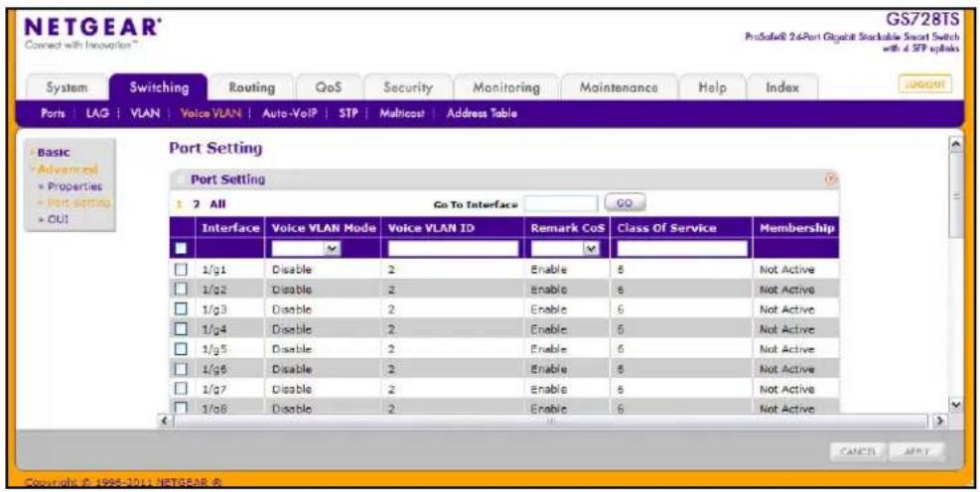
Task: Click the vertical scrollbar up arrow
Action: click(955, 143)
